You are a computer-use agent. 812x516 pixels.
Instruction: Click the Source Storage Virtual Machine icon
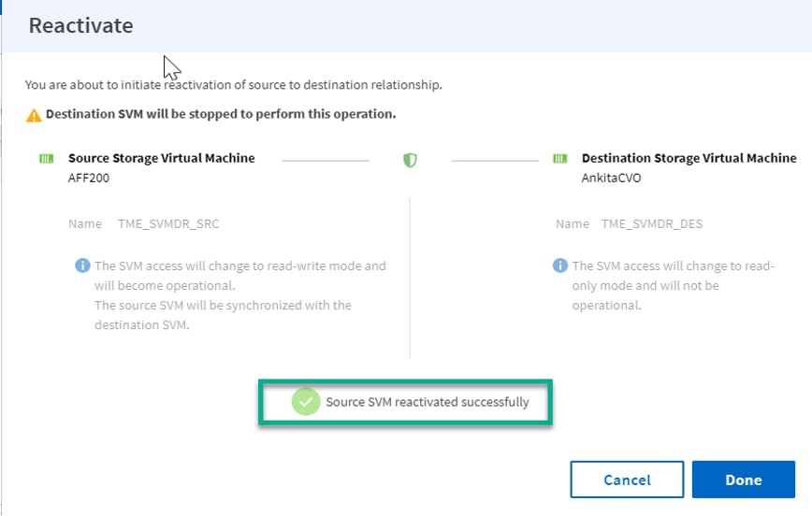[x=46, y=159]
